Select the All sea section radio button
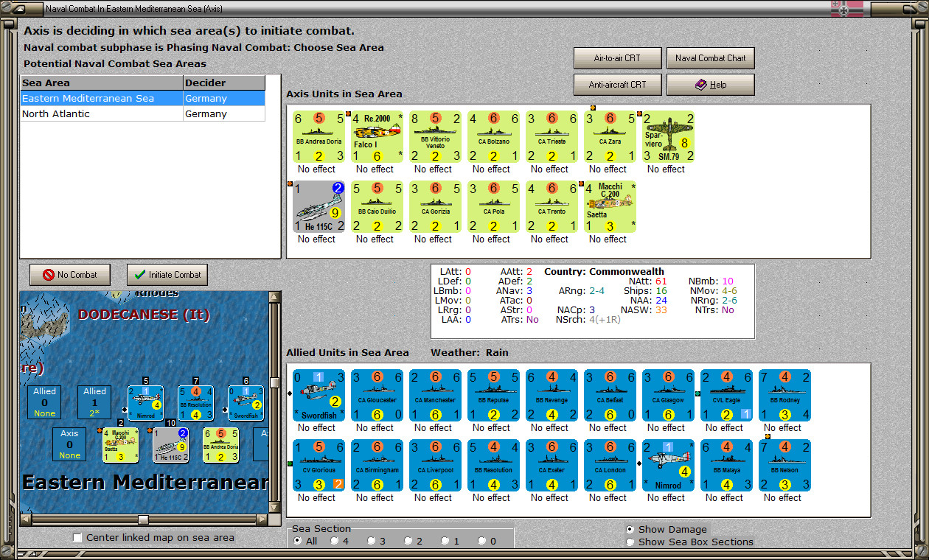 click(x=298, y=541)
